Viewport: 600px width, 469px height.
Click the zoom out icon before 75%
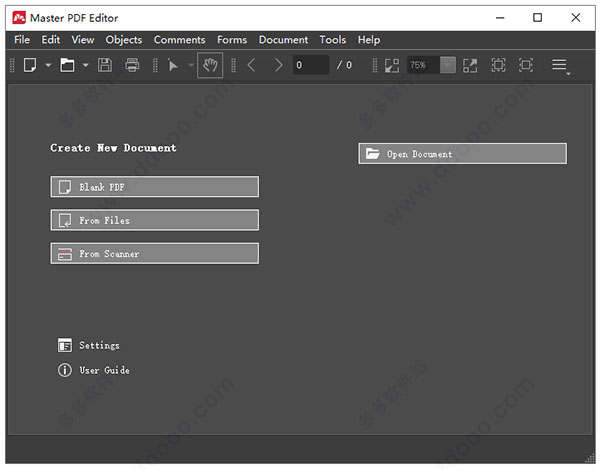[x=392, y=65]
